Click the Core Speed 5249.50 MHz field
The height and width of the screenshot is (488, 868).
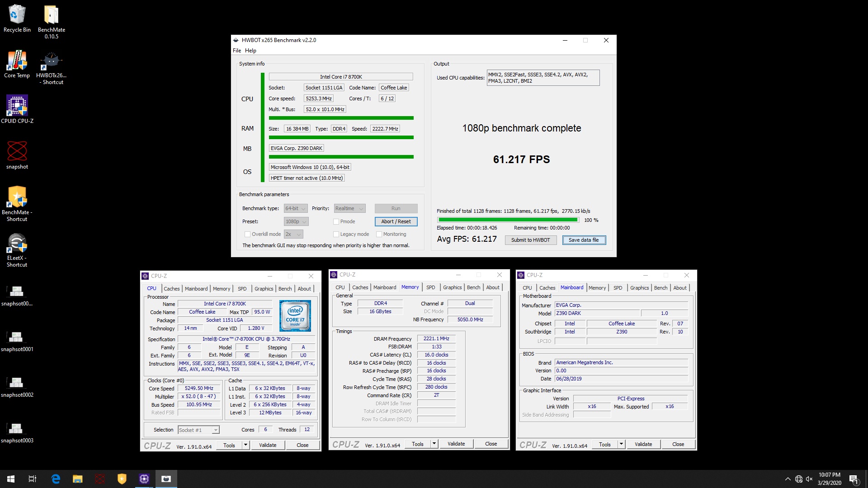[x=199, y=388]
